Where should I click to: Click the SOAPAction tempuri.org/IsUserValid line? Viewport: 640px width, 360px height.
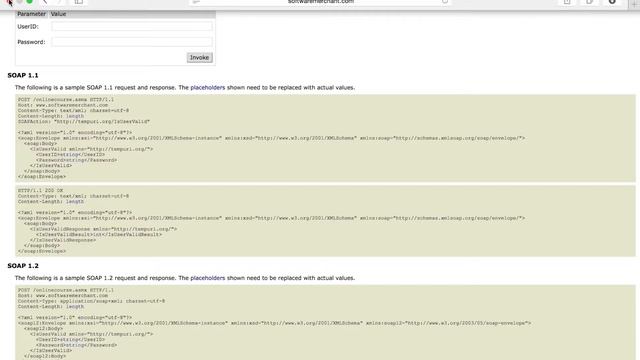pyautogui.click(x=84, y=122)
